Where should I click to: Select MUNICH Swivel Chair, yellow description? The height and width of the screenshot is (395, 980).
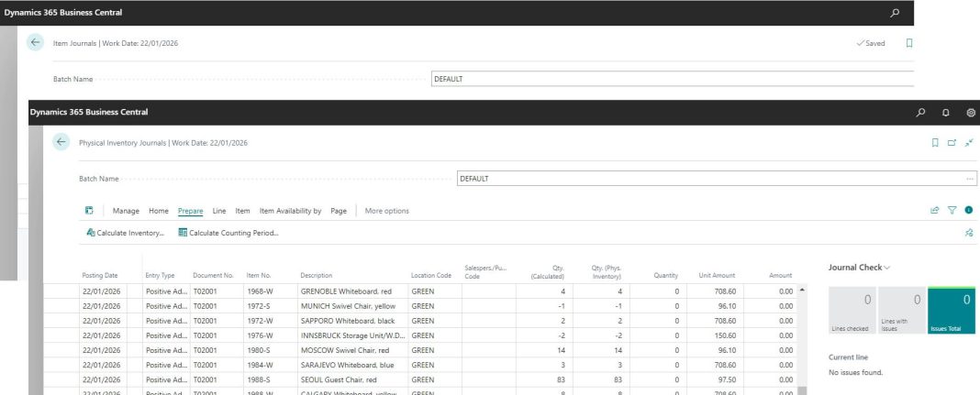click(x=353, y=306)
